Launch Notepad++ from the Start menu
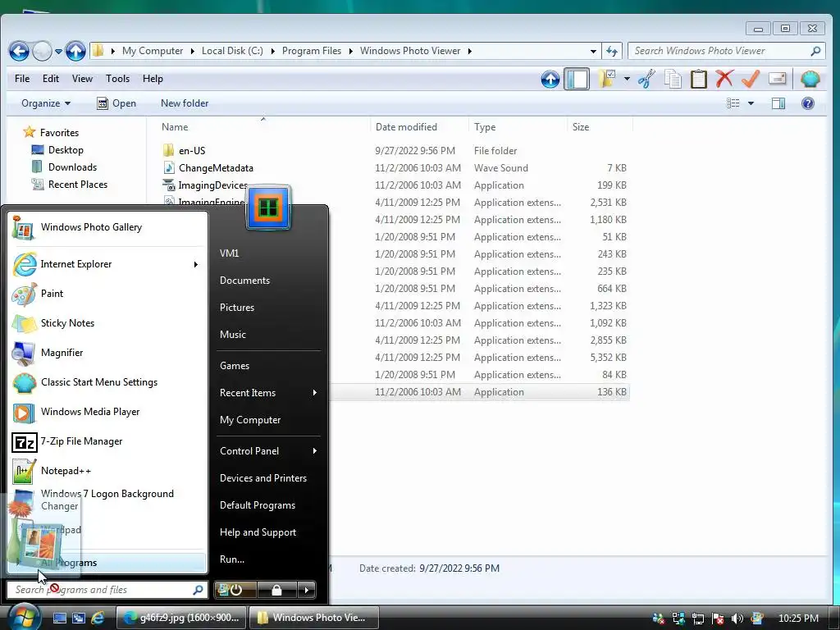Image resolution: width=840 pixels, height=630 pixels. tap(106, 471)
